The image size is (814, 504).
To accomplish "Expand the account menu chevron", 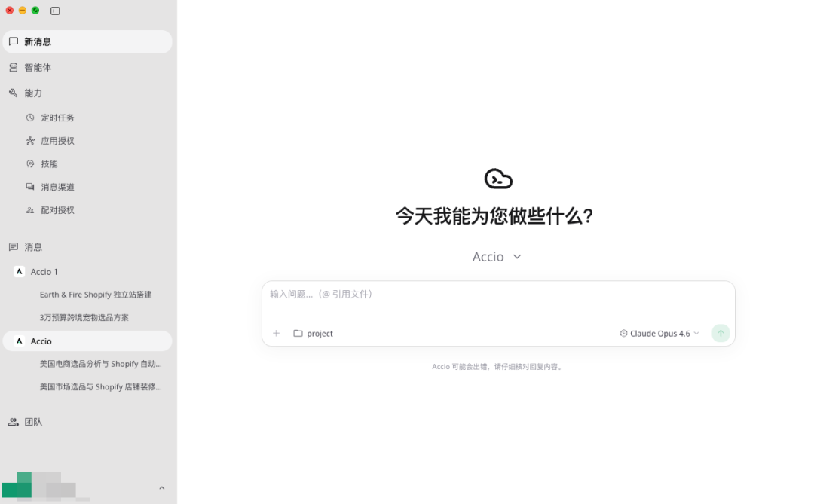I will pyautogui.click(x=161, y=488).
